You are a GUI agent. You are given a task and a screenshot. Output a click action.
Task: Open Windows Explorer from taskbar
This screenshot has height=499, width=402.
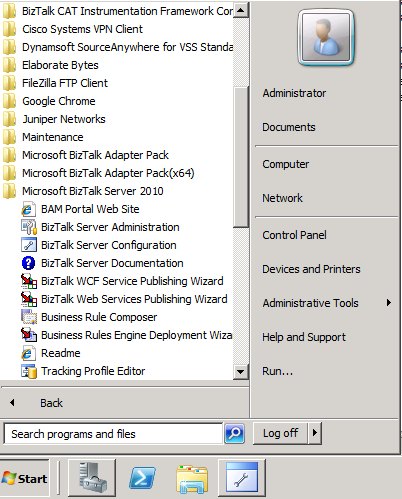coord(192,479)
